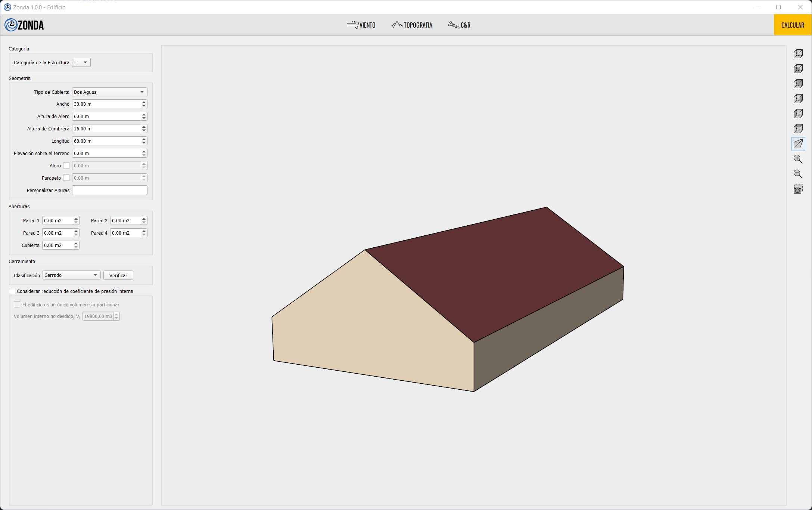This screenshot has height=510, width=812.
Task: Enable the Parapeto checkbox
Action: [66, 178]
